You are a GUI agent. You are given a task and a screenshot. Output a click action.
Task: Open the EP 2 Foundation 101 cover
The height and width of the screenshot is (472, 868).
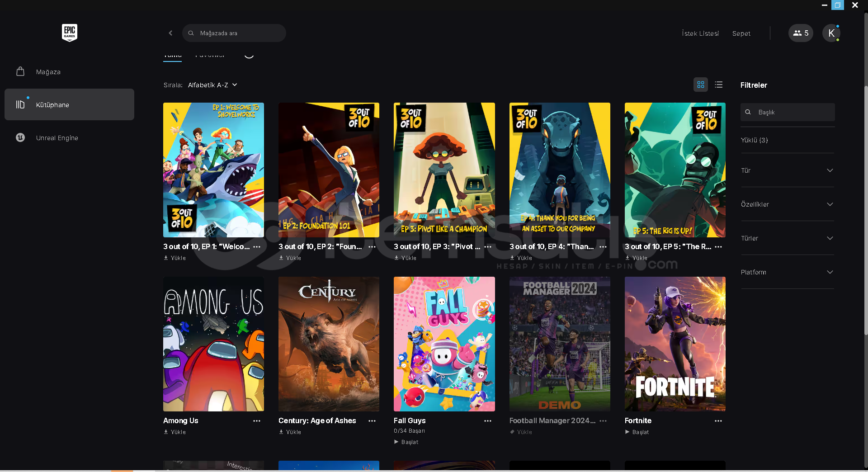coord(329,170)
